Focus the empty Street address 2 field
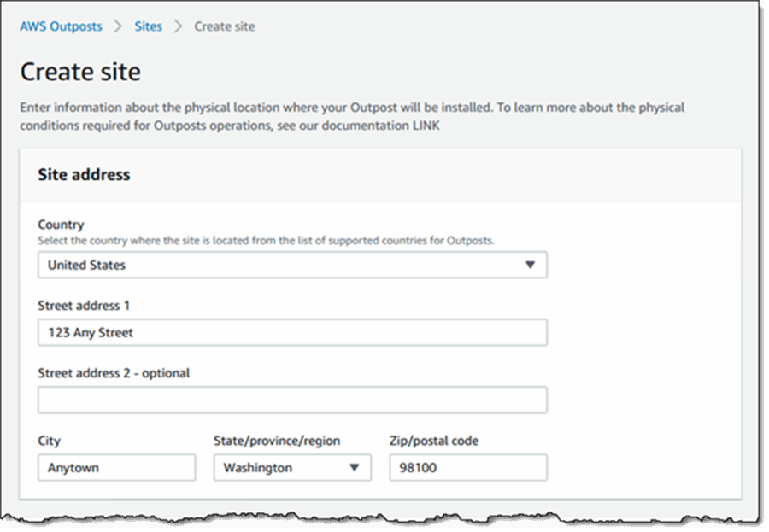 click(291, 400)
